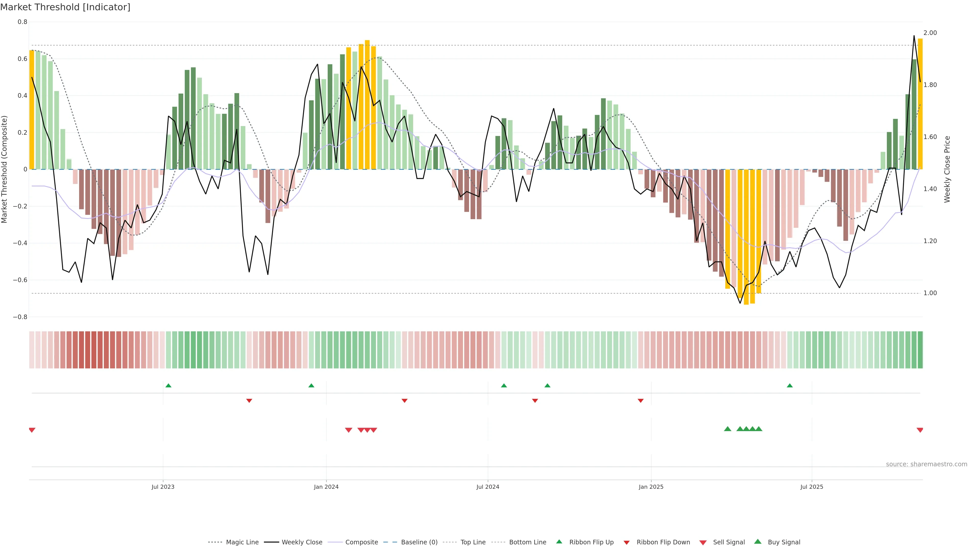The height and width of the screenshot is (551, 980).
Task: Click the Jul 2025 x-axis label
Action: 812,487
